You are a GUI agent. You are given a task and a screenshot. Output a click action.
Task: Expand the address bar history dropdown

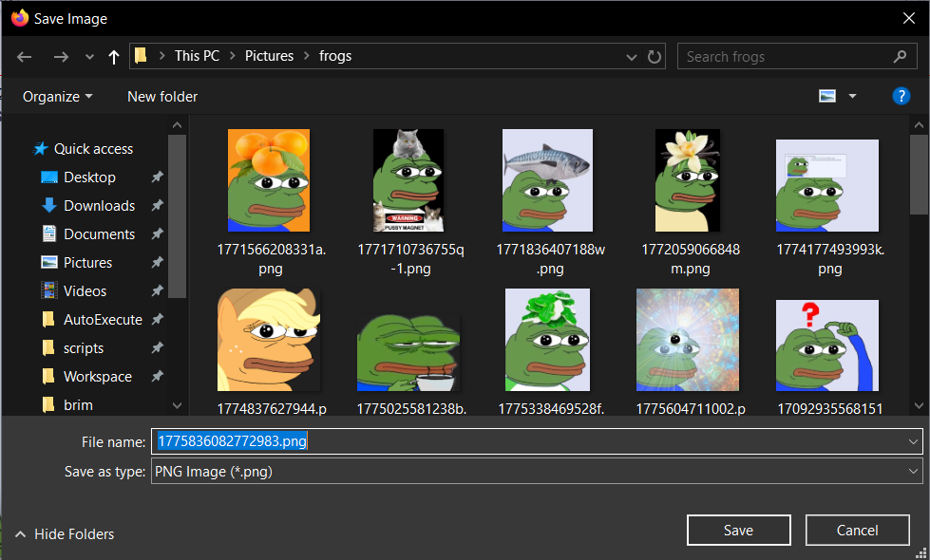632,57
